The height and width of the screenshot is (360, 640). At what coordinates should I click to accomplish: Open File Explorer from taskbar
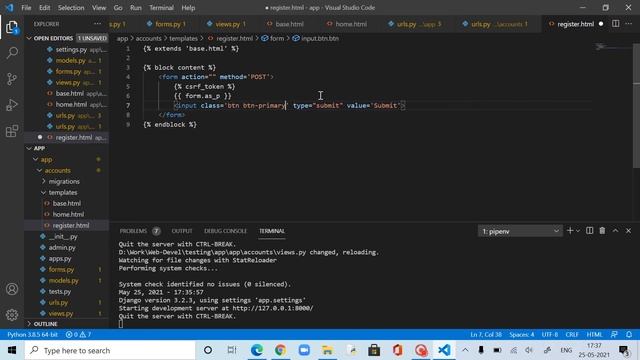327,350
